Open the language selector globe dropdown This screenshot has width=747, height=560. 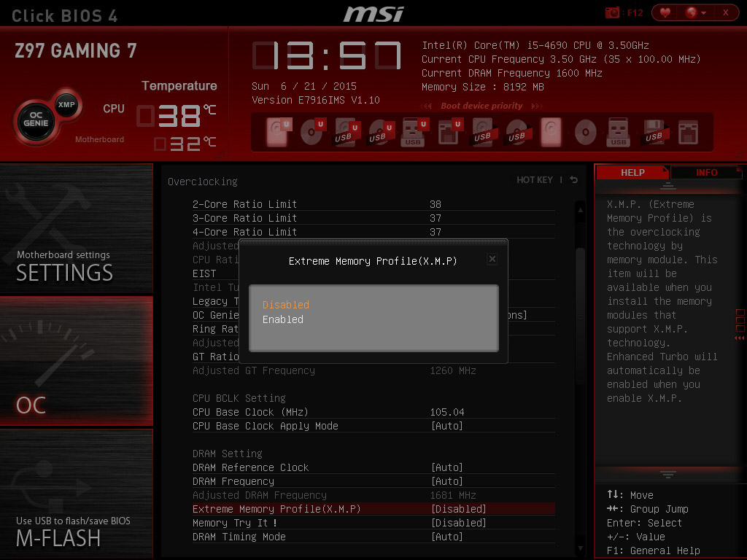pos(695,12)
